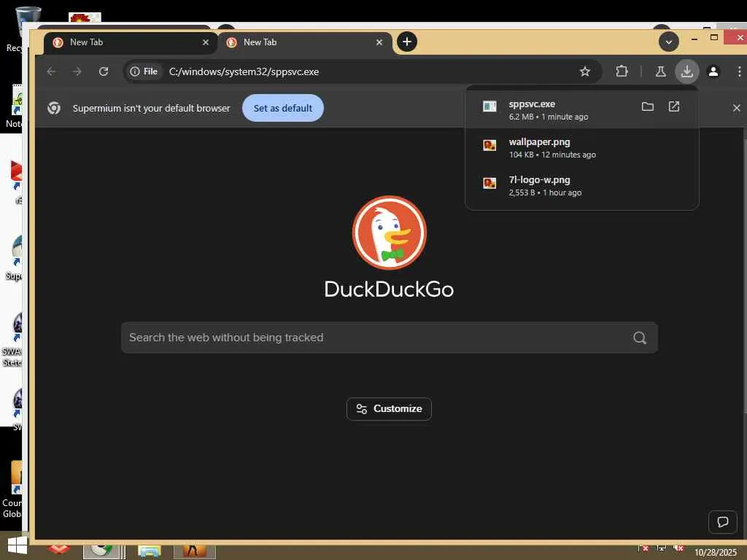Click the search magnifier icon

pos(639,338)
